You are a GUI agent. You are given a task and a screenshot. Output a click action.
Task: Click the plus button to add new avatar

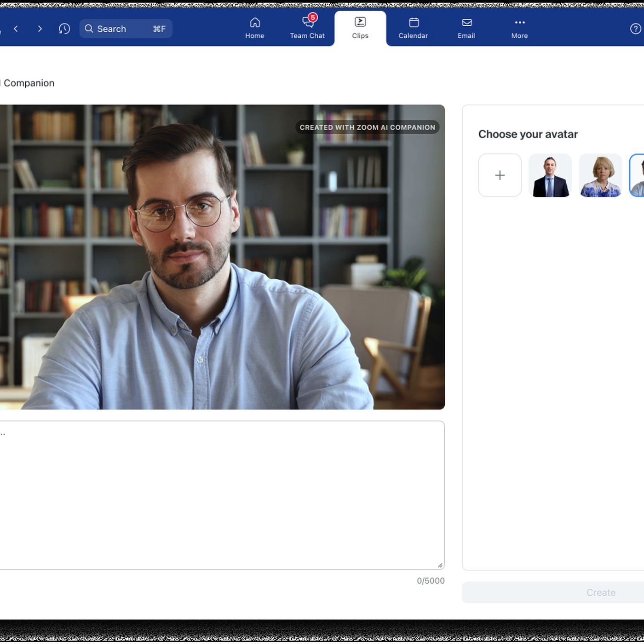(500, 175)
